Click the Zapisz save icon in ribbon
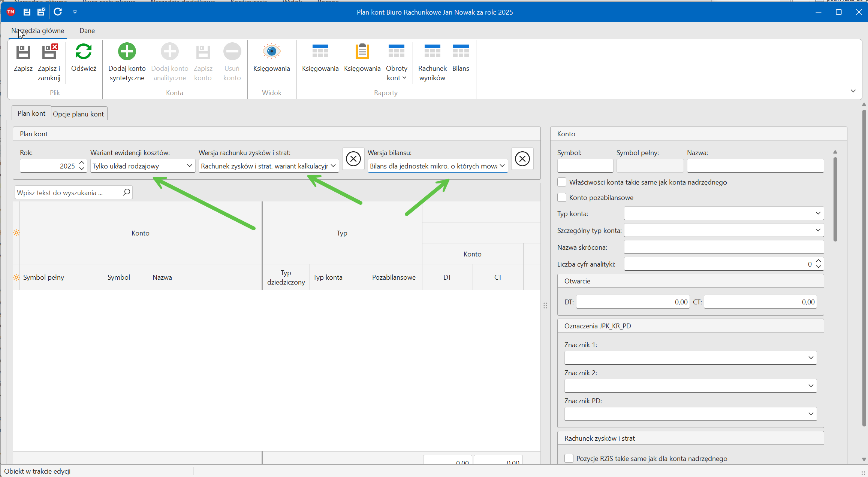The image size is (868, 477). tap(23, 52)
